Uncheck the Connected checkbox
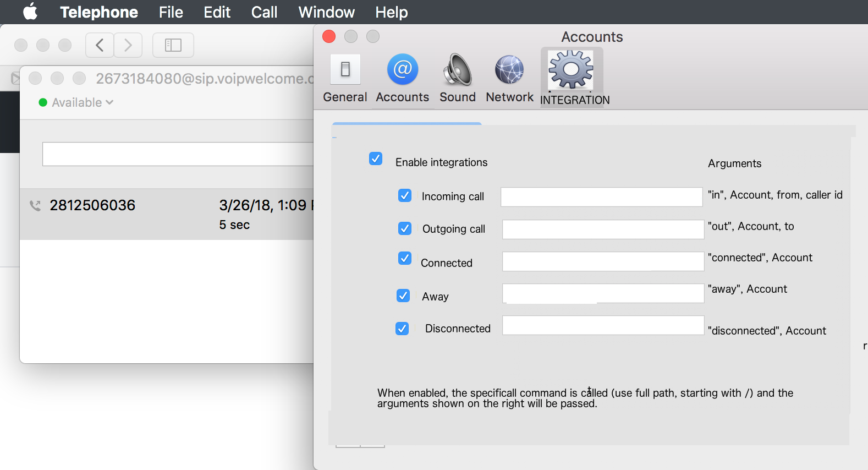Image resolution: width=868 pixels, height=470 pixels. click(405, 258)
